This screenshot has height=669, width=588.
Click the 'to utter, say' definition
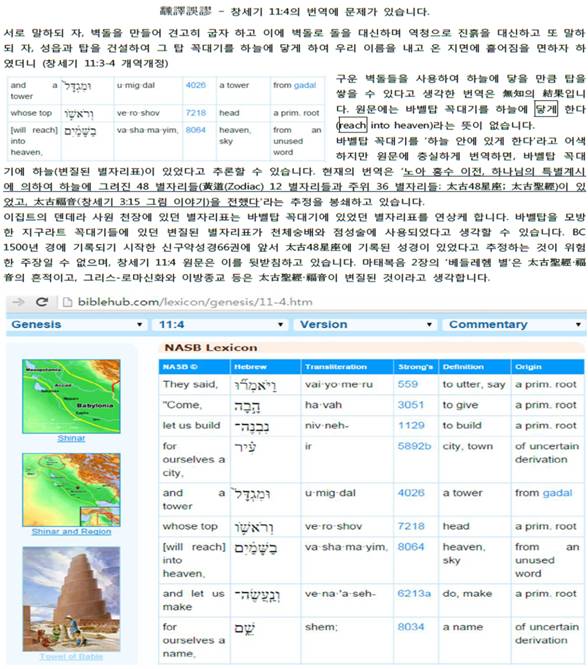click(x=474, y=384)
